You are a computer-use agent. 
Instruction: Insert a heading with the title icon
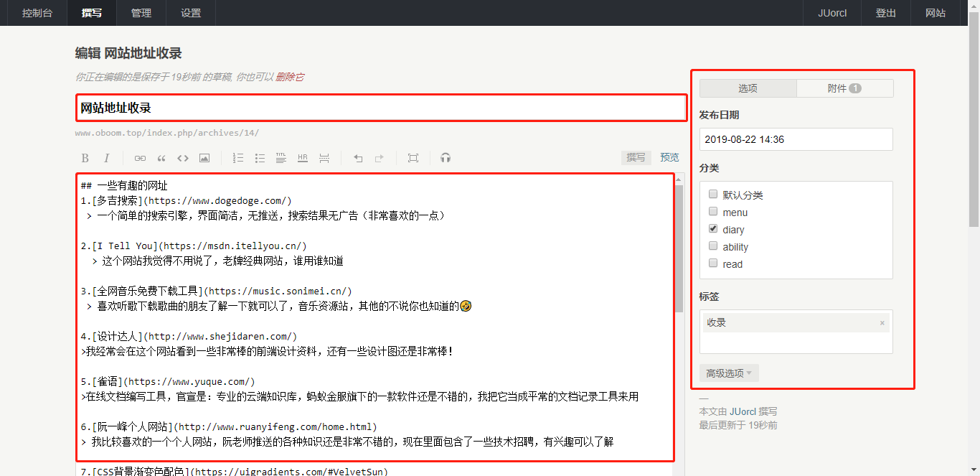click(x=281, y=158)
